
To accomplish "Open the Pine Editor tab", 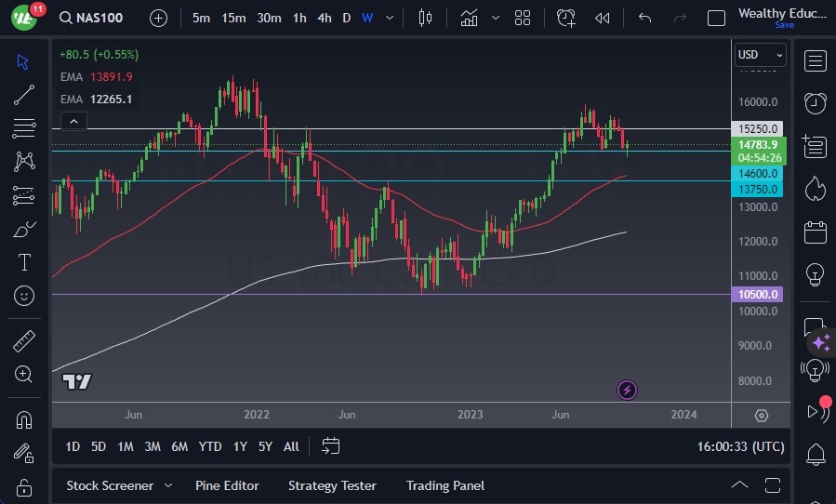I will click(x=227, y=485).
